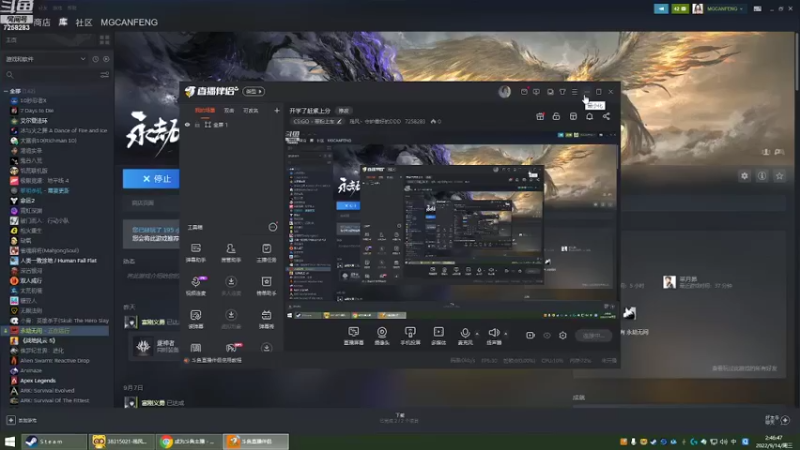Open MGCANFENG profile tab in Steam

tap(129, 22)
